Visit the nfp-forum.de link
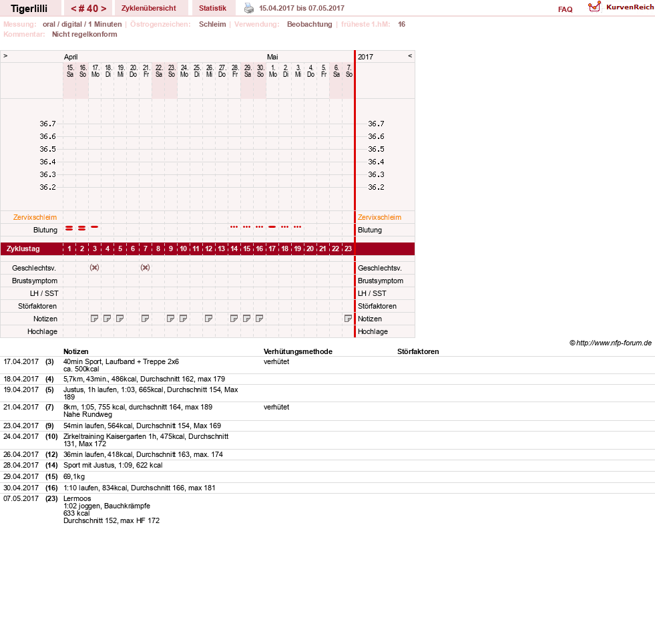This screenshot has height=644, width=655. (x=614, y=343)
